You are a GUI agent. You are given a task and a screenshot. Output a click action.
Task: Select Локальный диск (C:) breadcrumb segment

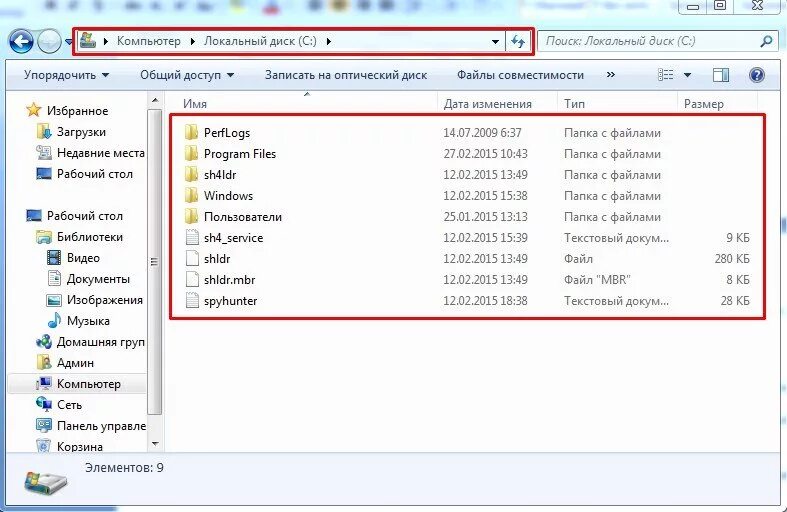260,41
